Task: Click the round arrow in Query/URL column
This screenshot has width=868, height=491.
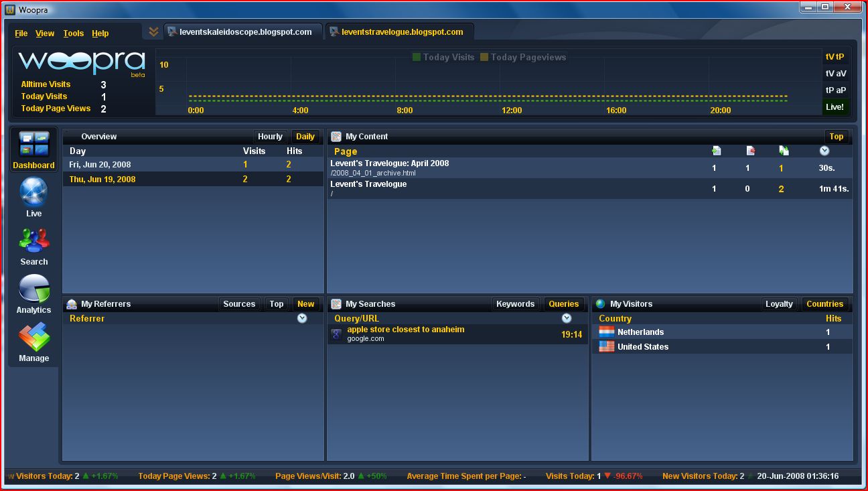Action: (567, 318)
